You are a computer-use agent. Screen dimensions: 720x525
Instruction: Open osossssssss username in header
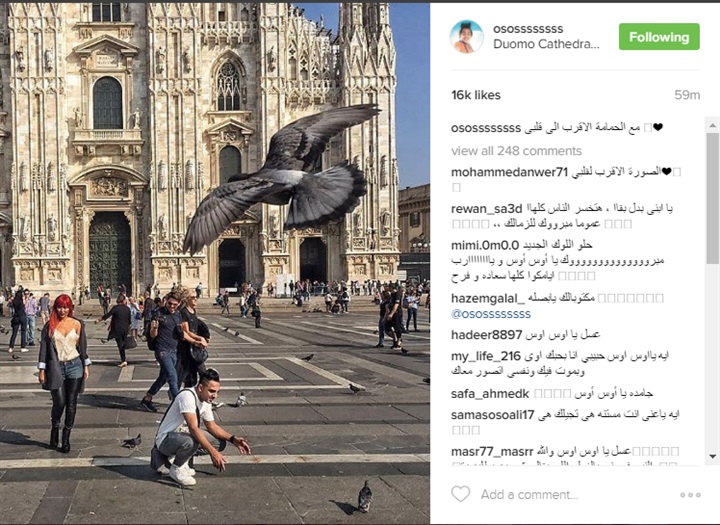coord(528,28)
